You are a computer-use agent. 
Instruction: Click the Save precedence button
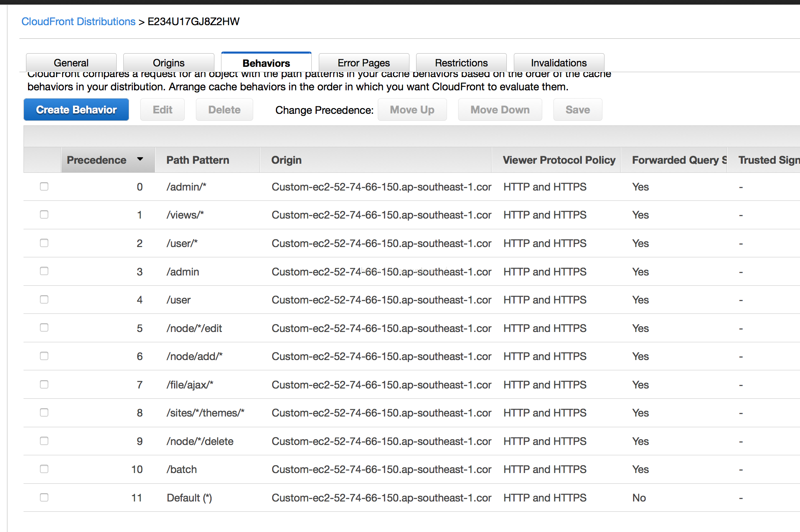(578, 110)
